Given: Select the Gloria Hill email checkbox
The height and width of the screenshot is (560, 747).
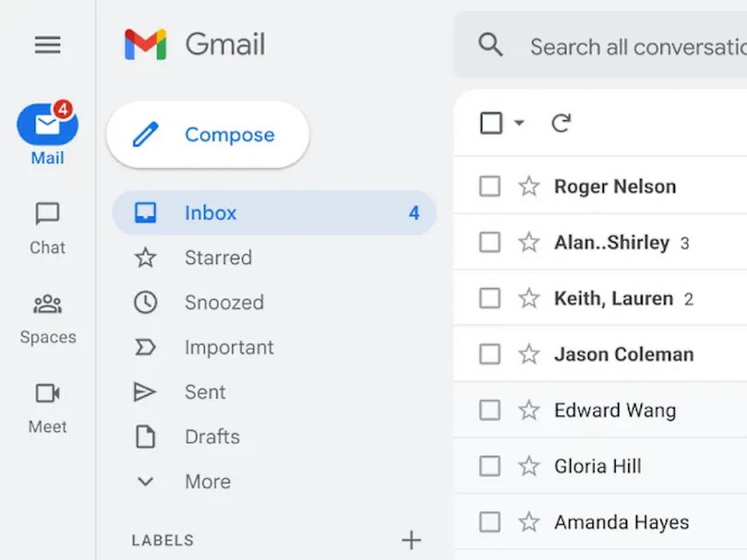Looking at the screenshot, I should pyautogui.click(x=490, y=466).
